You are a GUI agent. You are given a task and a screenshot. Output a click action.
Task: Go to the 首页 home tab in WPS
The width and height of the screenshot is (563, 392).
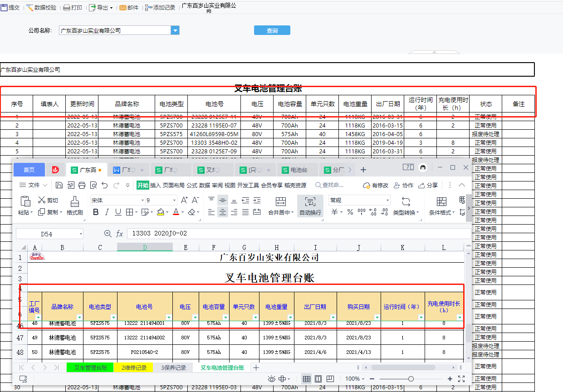pyautogui.click(x=29, y=170)
